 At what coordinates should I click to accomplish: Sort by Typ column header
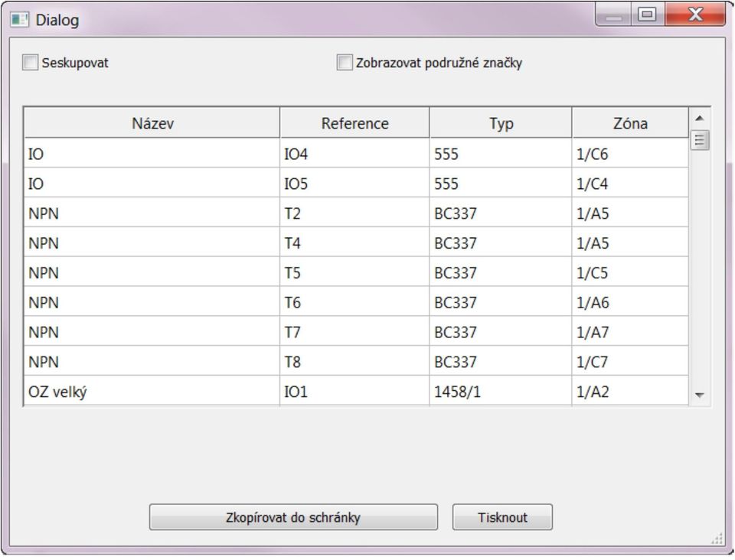501,123
